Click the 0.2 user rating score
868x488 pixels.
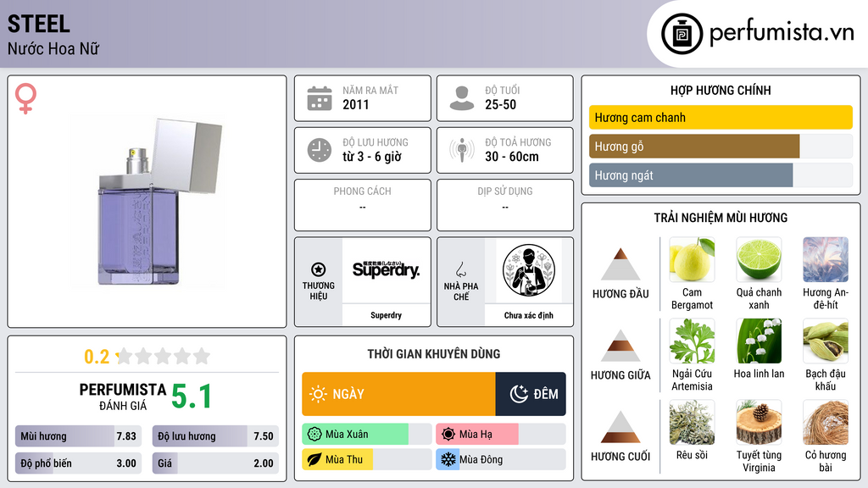click(97, 357)
